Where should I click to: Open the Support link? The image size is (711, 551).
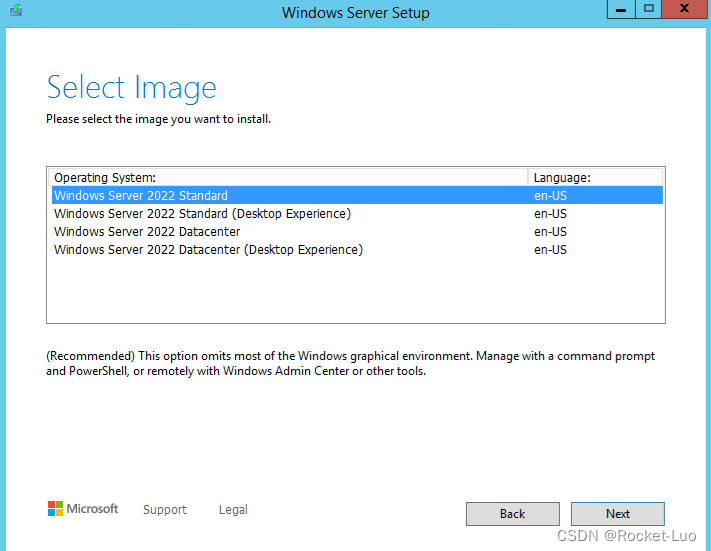click(165, 510)
